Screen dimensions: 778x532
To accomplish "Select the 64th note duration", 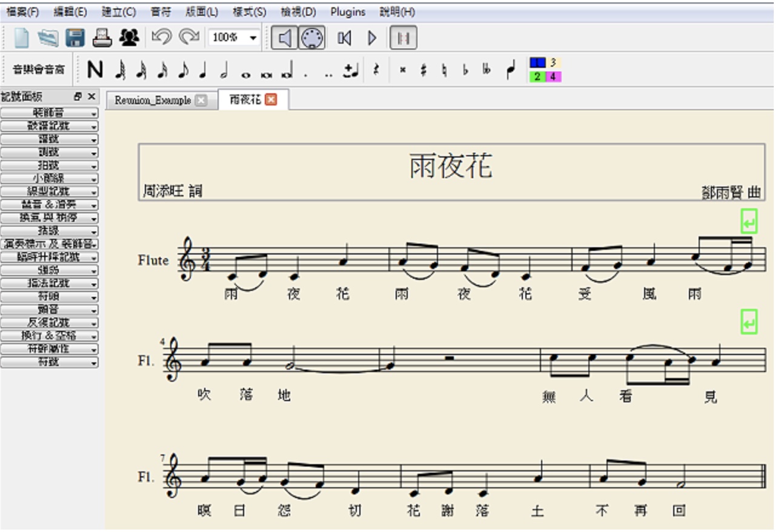I will [x=121, y=70].
